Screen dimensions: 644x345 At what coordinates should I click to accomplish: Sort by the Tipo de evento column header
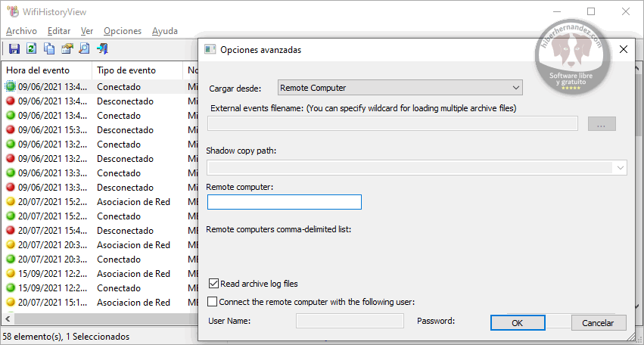pyautogui.click(x=138, y=70)
